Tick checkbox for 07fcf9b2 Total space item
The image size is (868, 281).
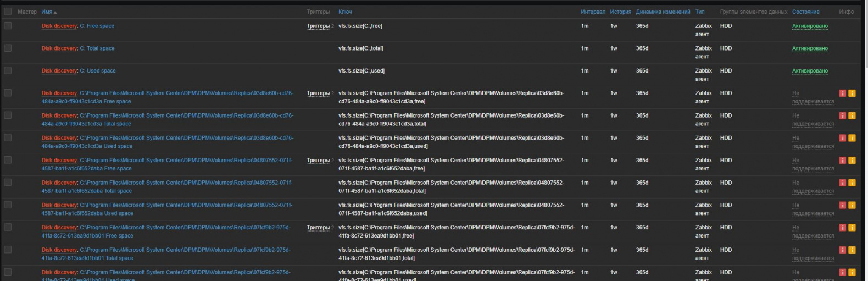pyautogui.click(x=8, y=250)
